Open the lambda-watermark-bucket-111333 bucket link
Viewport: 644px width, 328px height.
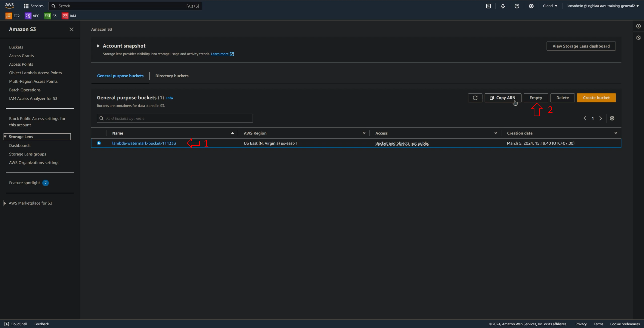tap(144, 143)
